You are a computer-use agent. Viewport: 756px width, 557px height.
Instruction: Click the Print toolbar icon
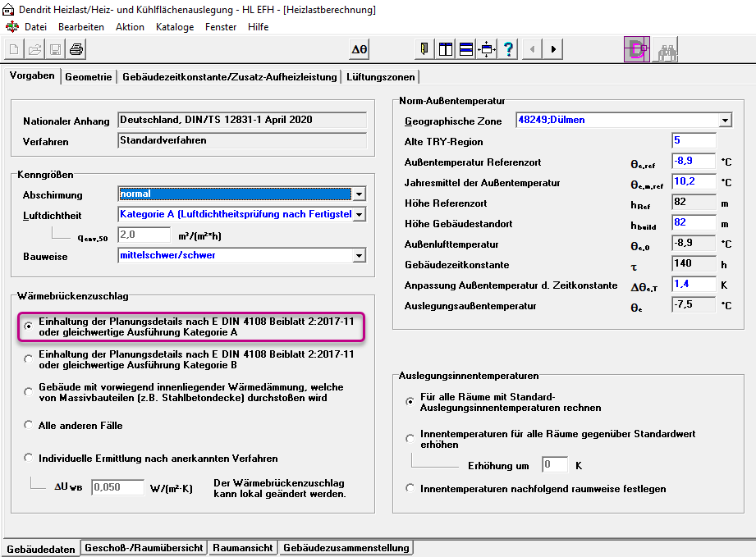click(x=76, y=49)
